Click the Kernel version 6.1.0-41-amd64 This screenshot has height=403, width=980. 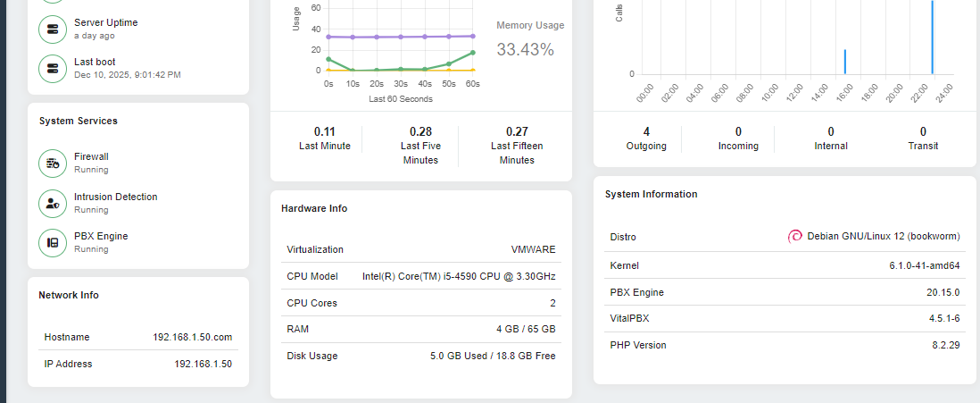(924, 265)
